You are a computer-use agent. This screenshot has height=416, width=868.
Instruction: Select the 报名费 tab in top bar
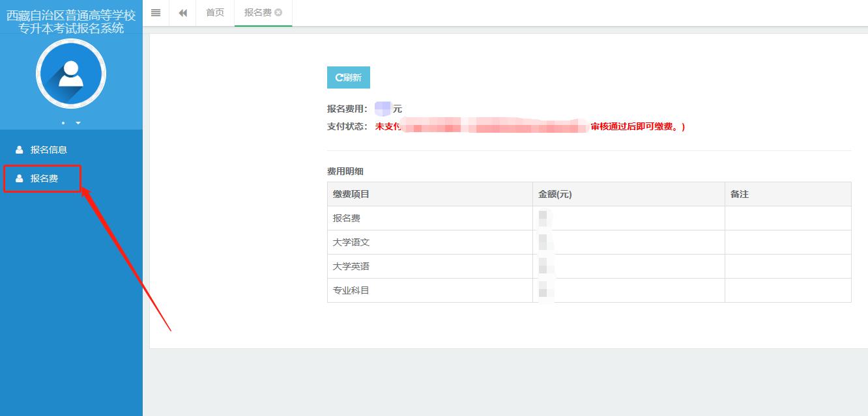pyautogui.click(x=257, y=13)
